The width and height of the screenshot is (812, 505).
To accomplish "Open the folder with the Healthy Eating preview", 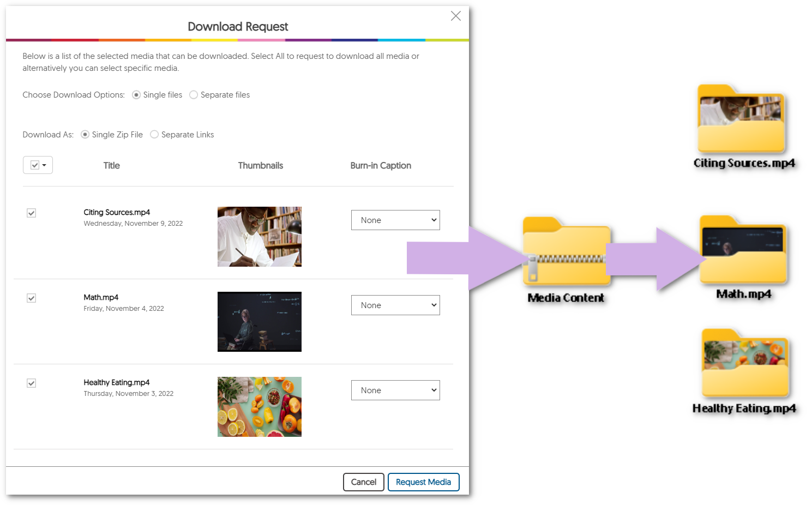I will (x=744, y=363).
